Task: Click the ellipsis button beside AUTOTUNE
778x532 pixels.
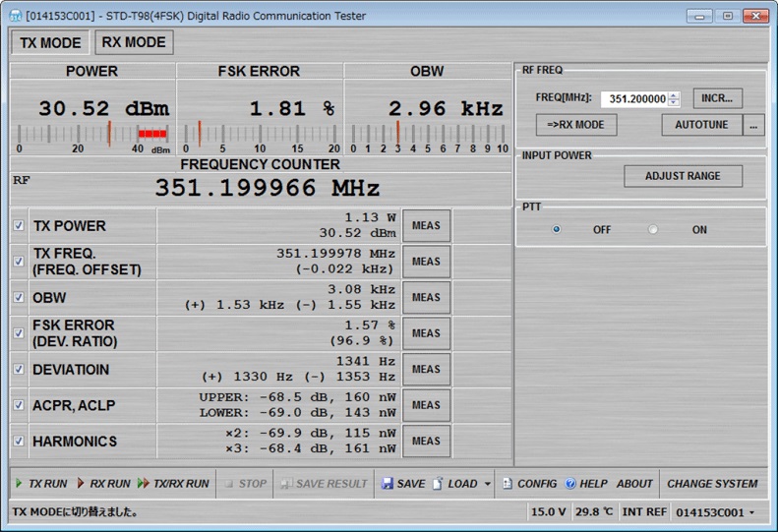Action: point(753,125)
